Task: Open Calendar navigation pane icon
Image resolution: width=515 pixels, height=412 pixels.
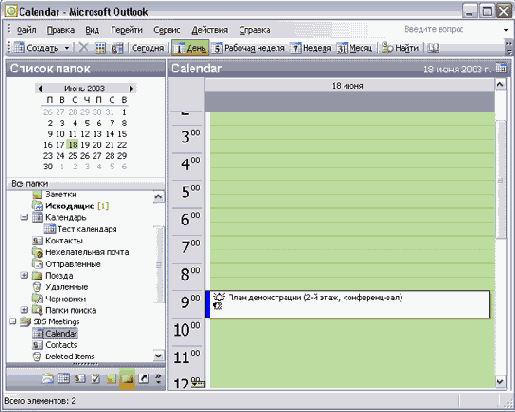Action: click(64, 379)
